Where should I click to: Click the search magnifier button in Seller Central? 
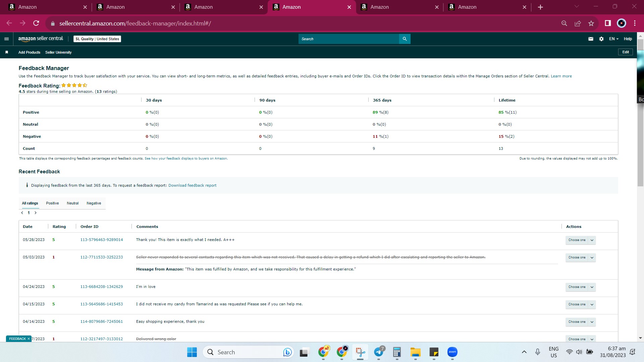click(405, 39)
